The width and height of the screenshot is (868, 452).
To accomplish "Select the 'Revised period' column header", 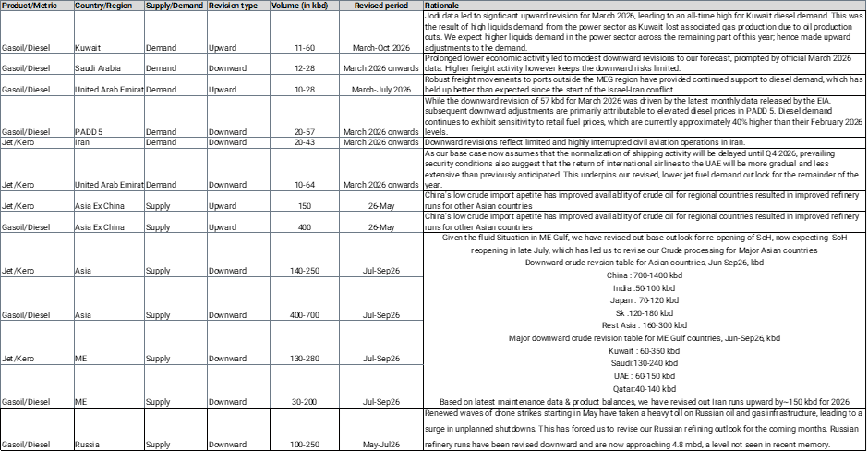I will coord(380,6).
